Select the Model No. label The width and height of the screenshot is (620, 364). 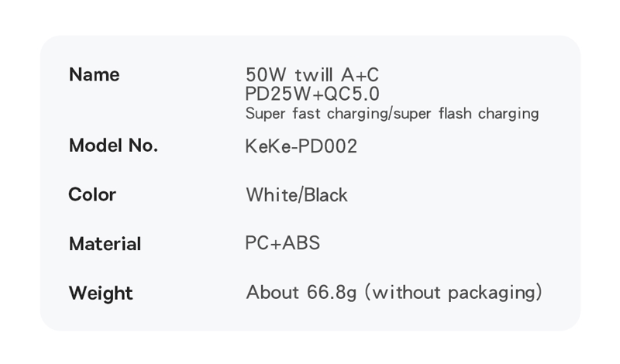[x=113, y=146]
